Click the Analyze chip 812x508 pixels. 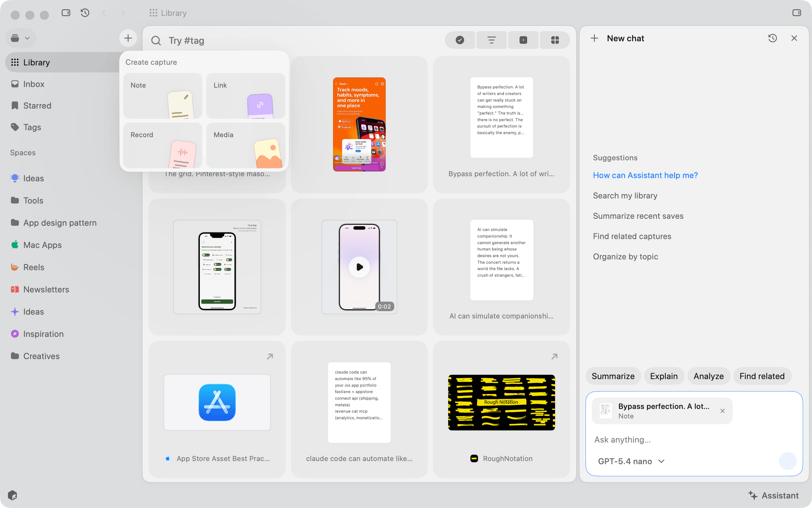[708, 376]
